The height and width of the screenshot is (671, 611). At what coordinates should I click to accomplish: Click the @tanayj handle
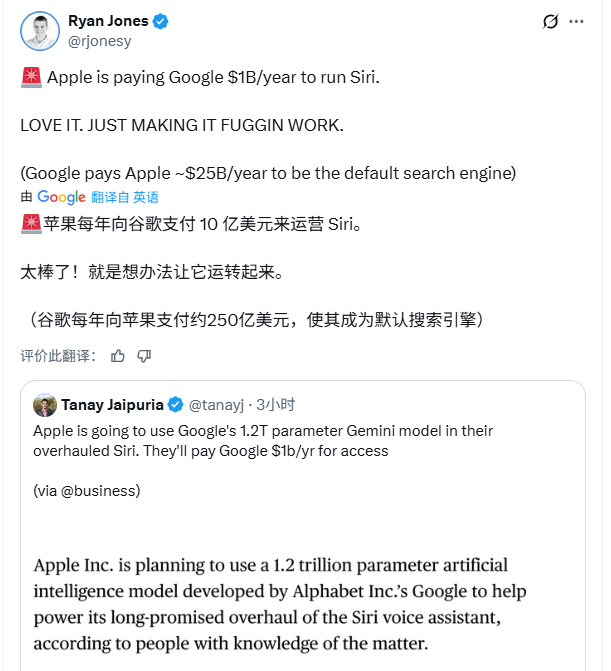tap(216, 405)
